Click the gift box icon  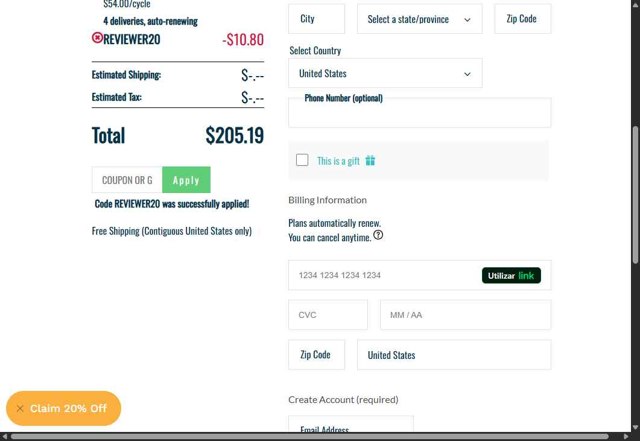click(370, 160)
